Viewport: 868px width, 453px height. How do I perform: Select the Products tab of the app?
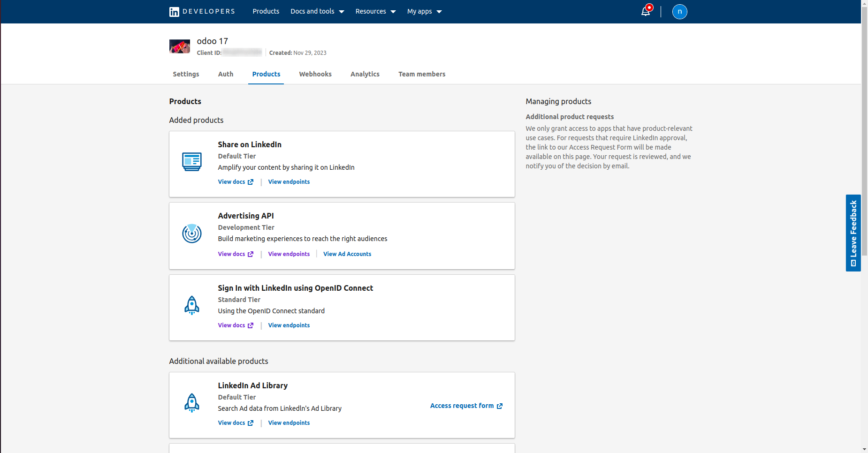[x=266, y=74]
